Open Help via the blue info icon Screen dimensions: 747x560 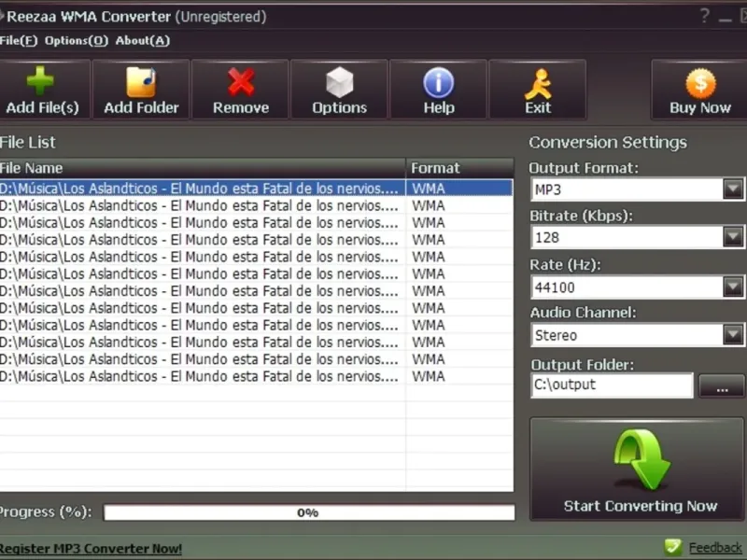438,82
